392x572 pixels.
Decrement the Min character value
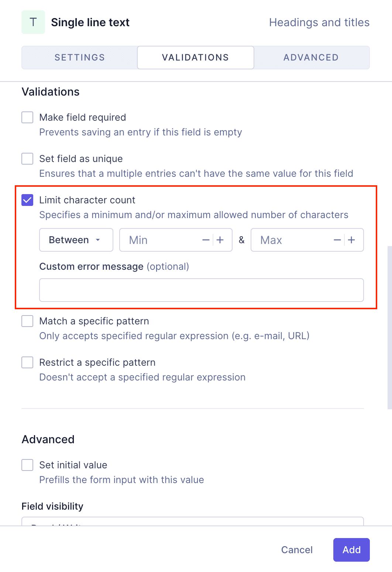pos(206,240)
